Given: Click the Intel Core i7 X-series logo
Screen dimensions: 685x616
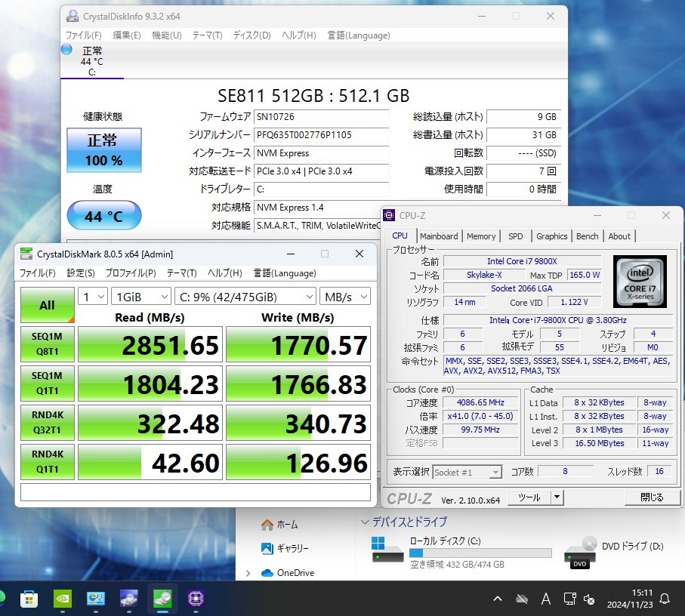Looking at the screenshot, I should 640,282.
